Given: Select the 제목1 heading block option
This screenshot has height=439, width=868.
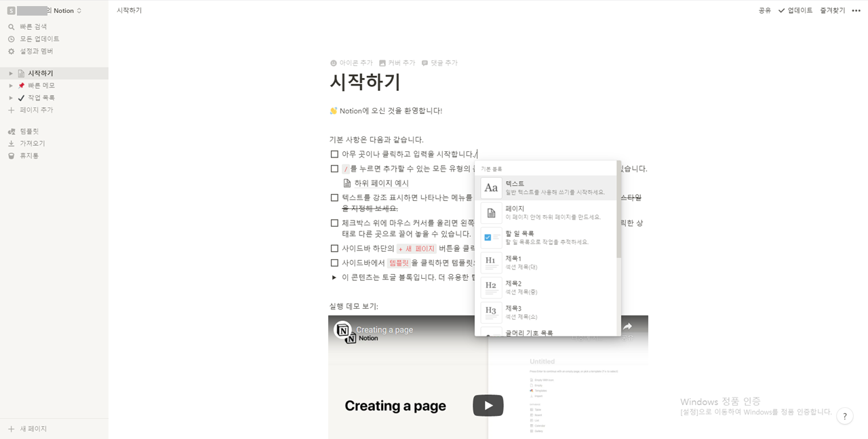Looking at the screenshot, I should (x=546, y=263).
